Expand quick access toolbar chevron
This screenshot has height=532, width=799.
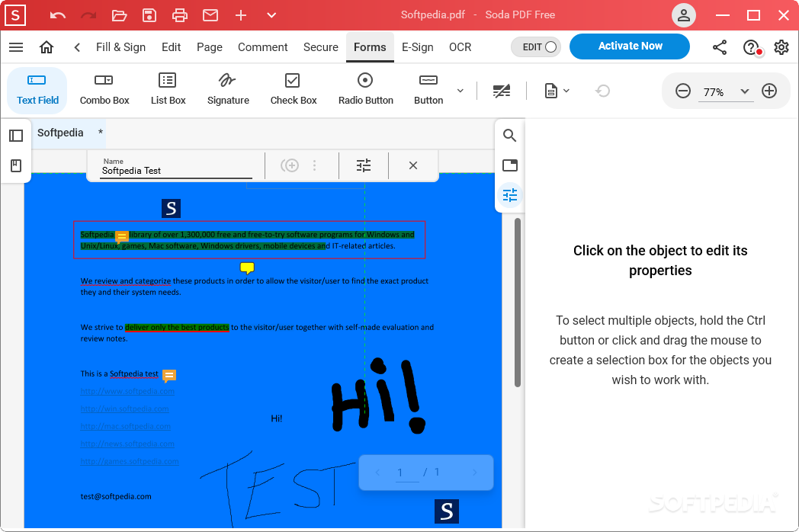pyautogui.click(x=271, y=15)
